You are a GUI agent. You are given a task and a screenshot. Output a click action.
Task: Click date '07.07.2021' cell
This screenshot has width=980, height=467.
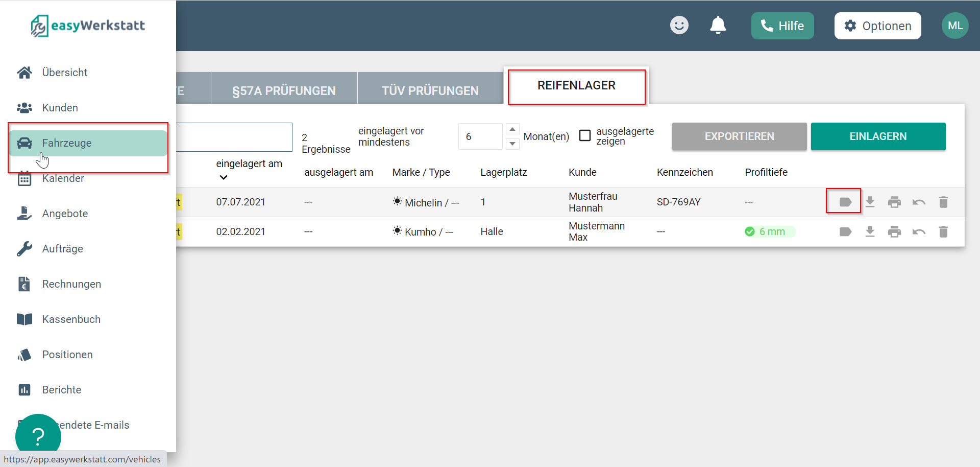[x=240, y=202]
